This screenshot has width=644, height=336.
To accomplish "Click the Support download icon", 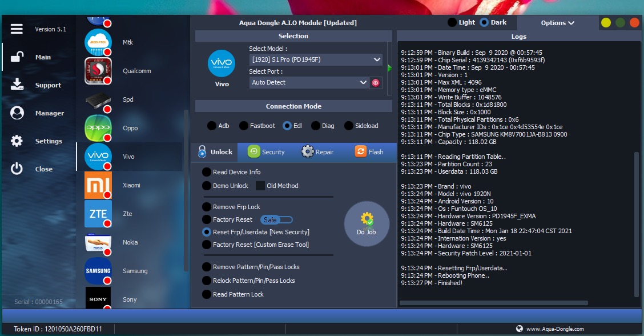I will [x=17, y=85].
